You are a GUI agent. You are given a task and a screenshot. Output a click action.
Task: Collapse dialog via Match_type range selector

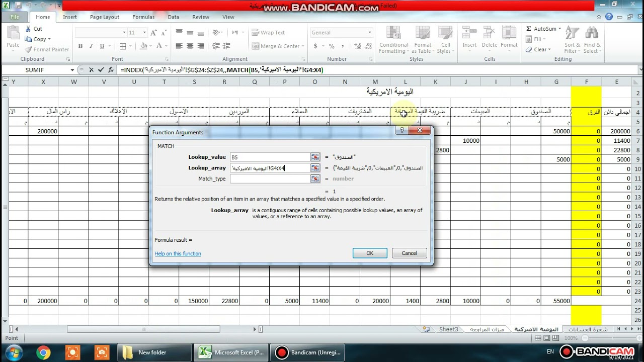coord(315,178)
